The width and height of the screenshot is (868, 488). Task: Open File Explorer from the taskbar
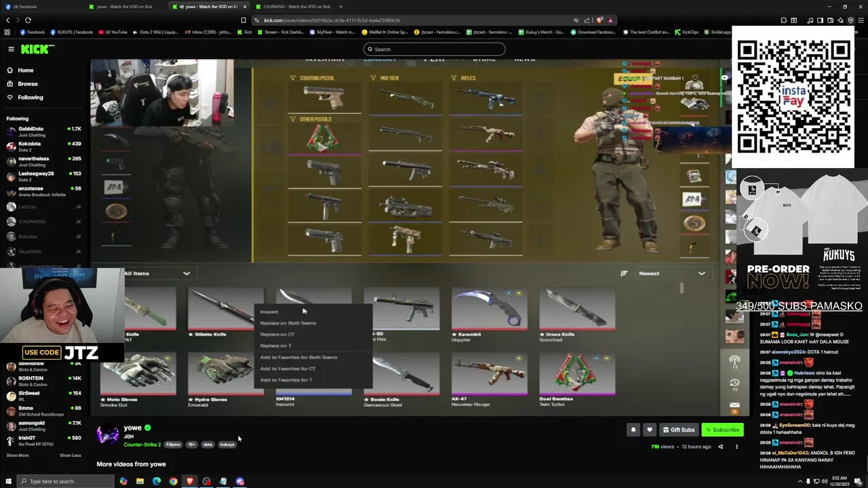(x=140, y=481)
